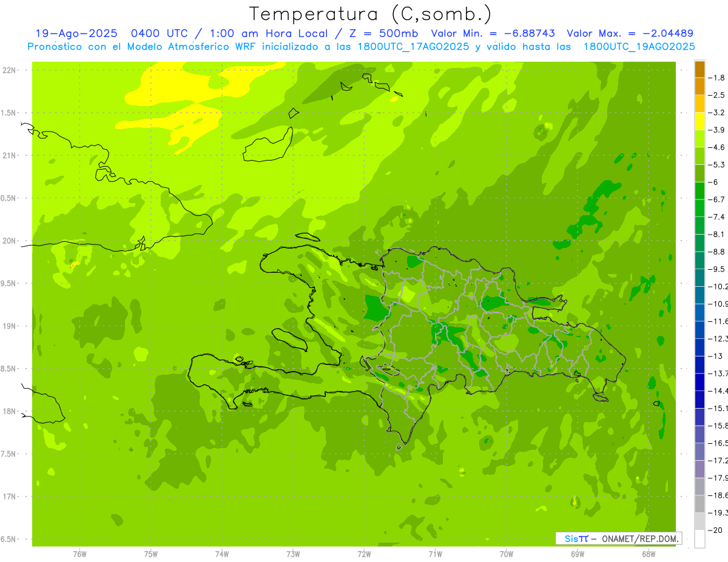Click the '-1.8' legend value
The image size is (728, 562).
(716, 78)
